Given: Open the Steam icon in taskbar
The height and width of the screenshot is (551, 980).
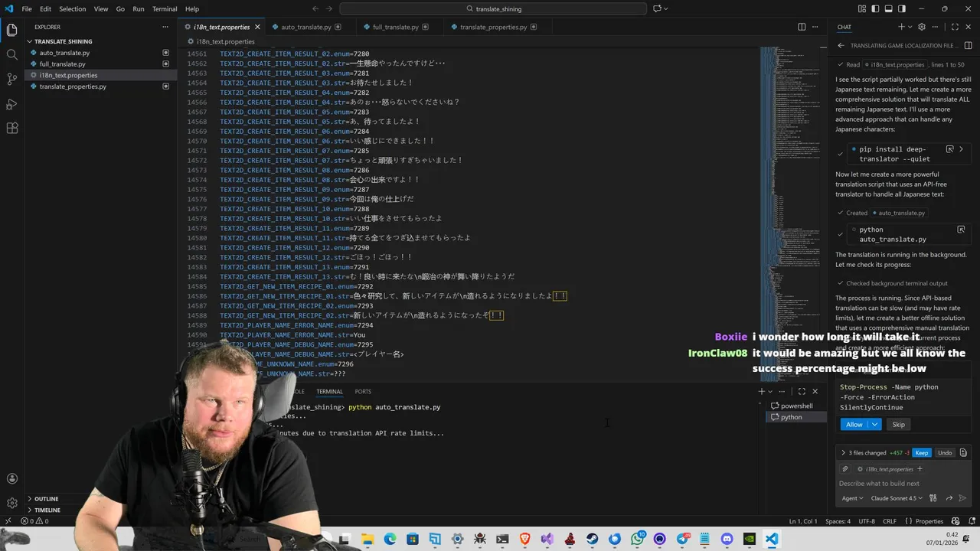Looking at the screenshot, I should click(x=593, y=539).
